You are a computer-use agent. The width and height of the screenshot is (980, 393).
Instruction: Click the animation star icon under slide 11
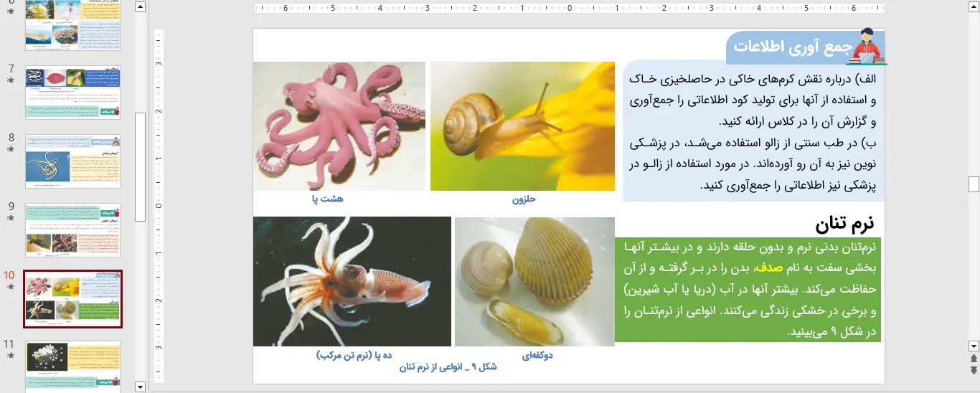point(11,356)
